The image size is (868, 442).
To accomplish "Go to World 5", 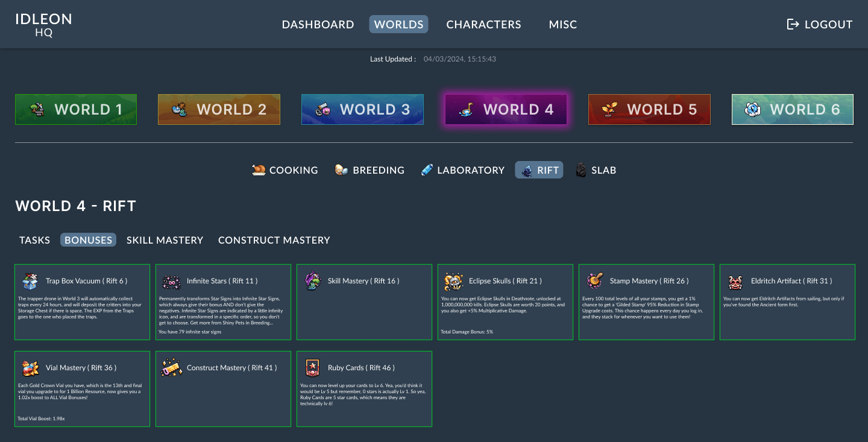I will coord(649,110).
